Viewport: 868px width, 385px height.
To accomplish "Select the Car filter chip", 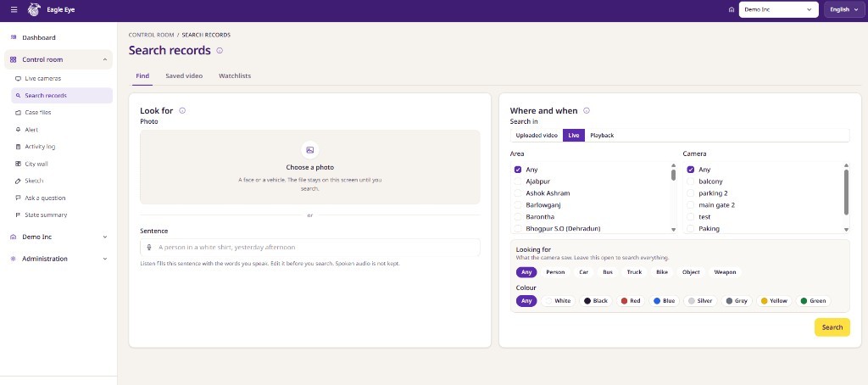I will [x=583, y=272].
